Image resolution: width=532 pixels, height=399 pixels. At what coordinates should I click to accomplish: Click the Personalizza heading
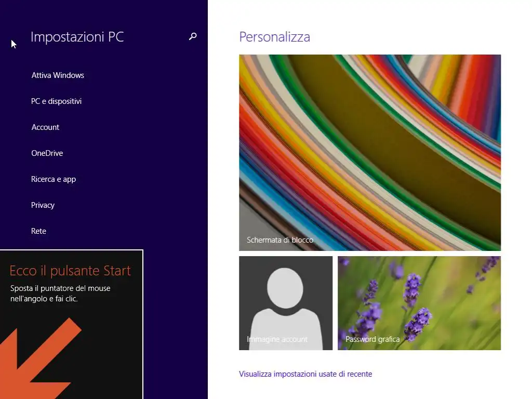274,37
